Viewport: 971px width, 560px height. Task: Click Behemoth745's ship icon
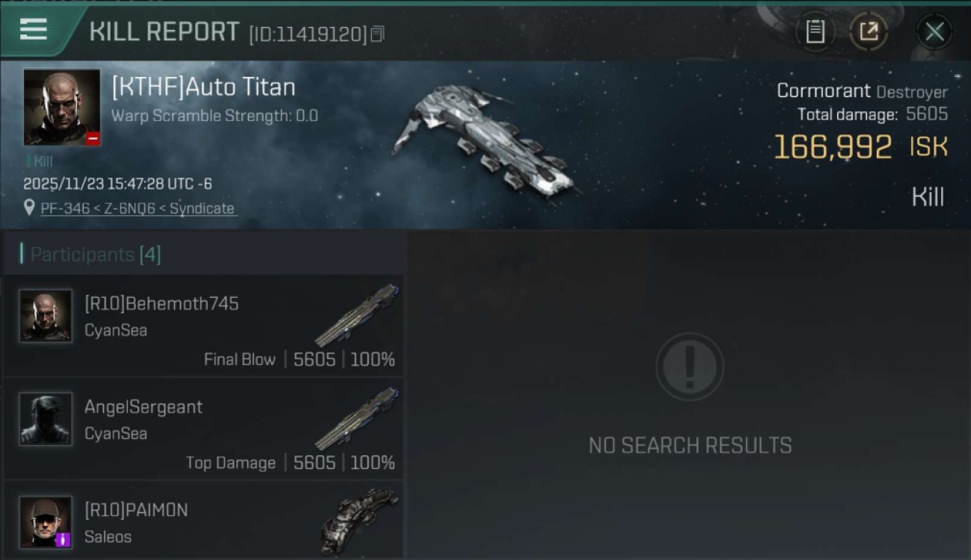[x=357, y=315]
